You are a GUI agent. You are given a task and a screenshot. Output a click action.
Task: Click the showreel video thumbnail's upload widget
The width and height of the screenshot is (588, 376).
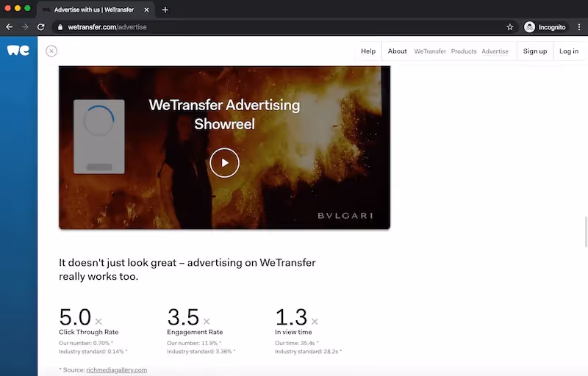point(99,137)
